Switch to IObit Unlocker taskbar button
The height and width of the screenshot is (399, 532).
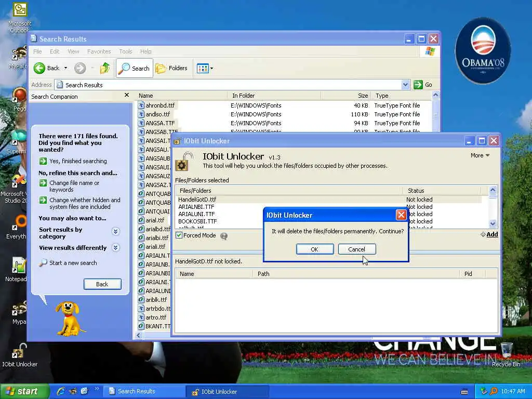[227, 392]
